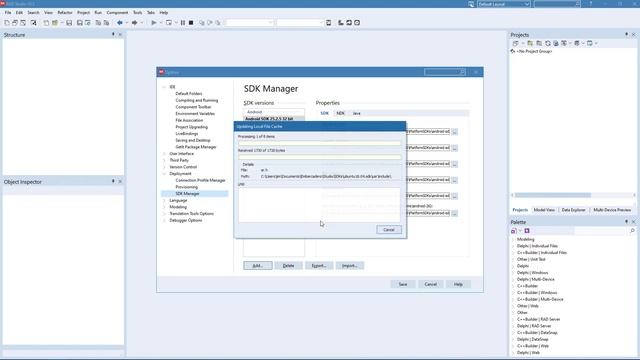The width and height of the screenshot is (640, 360).
Task: Click the Forward navigation arrow in toolbar
Action: [134, 23]
